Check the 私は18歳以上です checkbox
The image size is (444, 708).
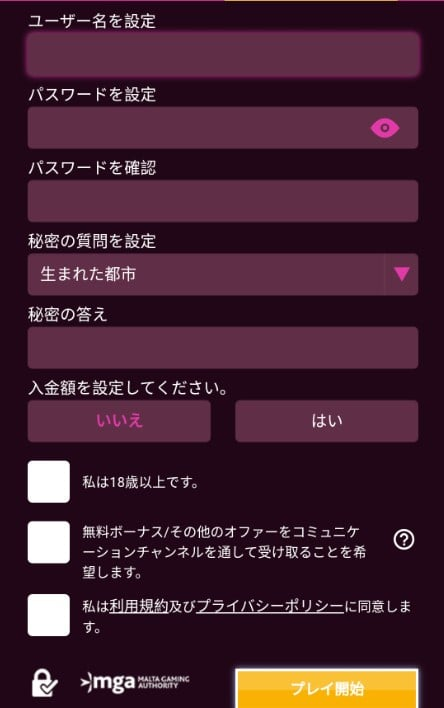[49, 481]
